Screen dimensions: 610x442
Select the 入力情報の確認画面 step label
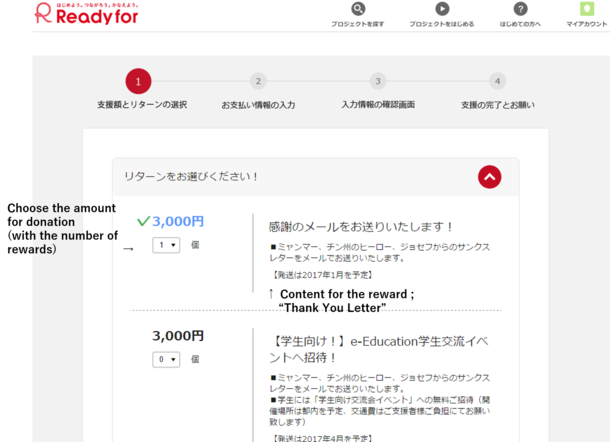377,104
